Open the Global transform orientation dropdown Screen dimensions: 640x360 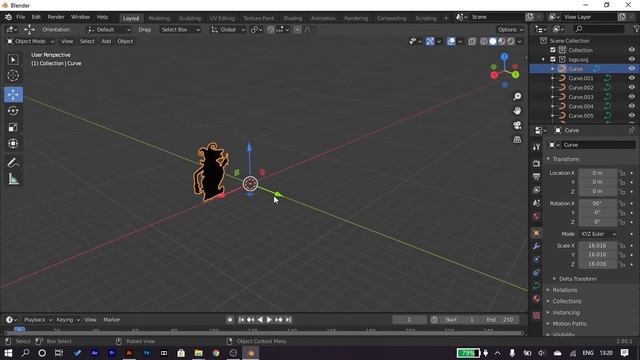coord(228,30)
